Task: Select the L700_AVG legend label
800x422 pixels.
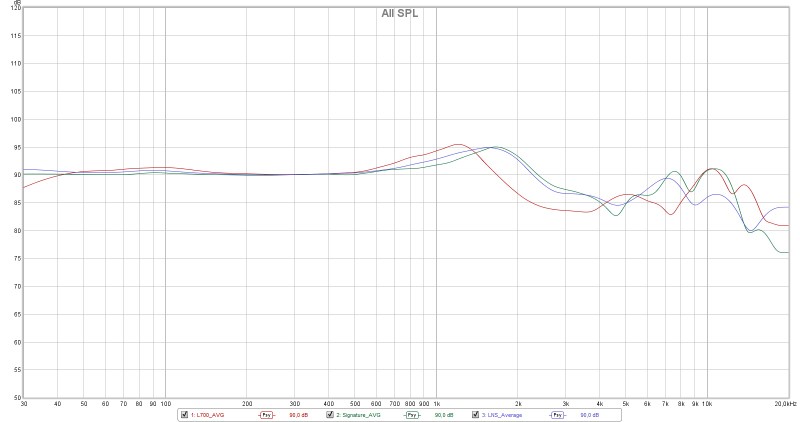Action: tap(207, 414)
